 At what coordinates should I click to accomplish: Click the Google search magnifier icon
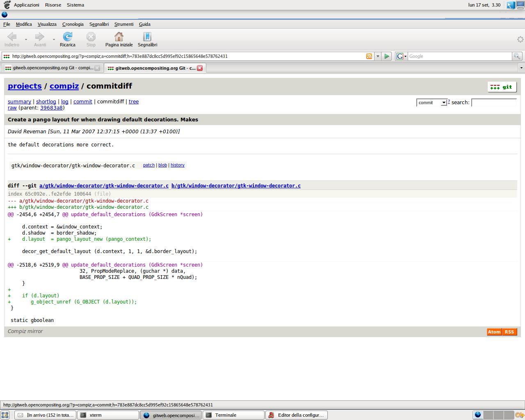pyautogui.click(x=517, y=56)
